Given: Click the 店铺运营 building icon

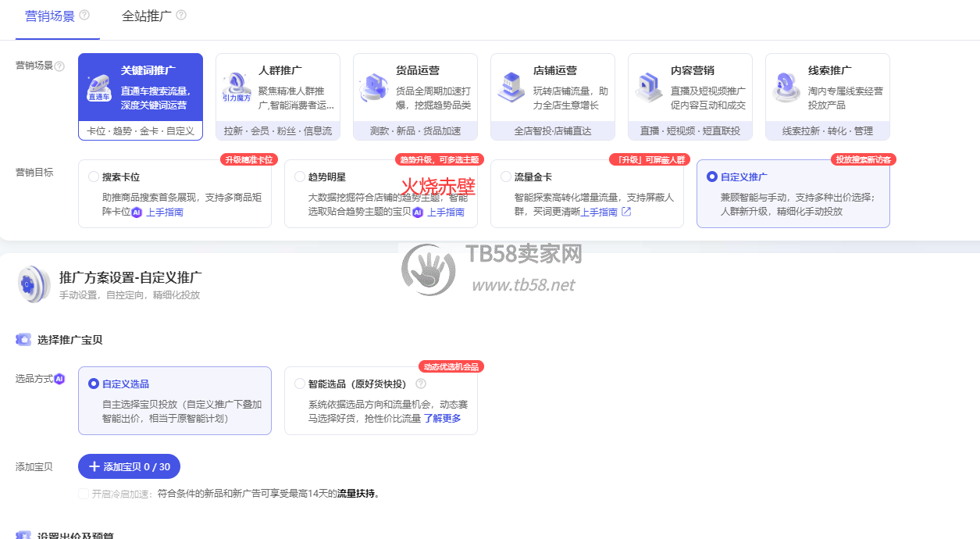Looking at the screenshot, I should [x=511, y=87].
